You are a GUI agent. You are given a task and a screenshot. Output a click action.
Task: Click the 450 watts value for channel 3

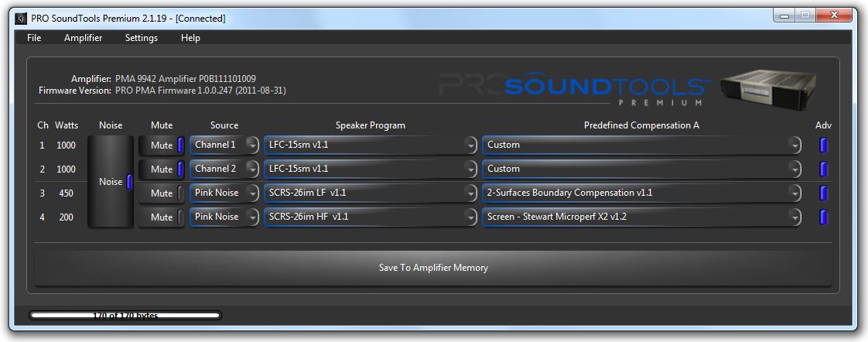66,193
